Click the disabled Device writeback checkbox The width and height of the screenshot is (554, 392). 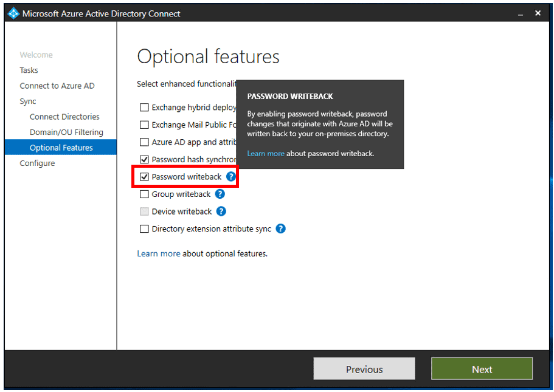click(x=144, y=211)
